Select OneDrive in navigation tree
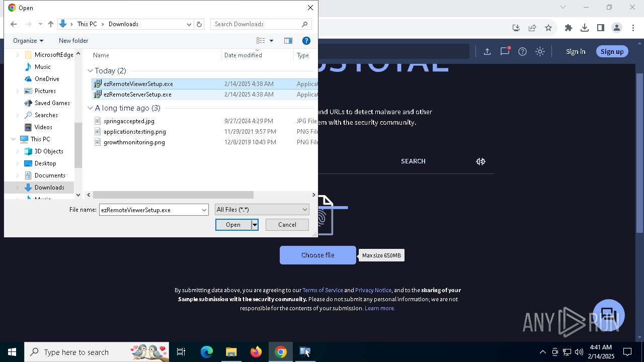The width and height of the screenshot is (644, 362). click(47, 79)
